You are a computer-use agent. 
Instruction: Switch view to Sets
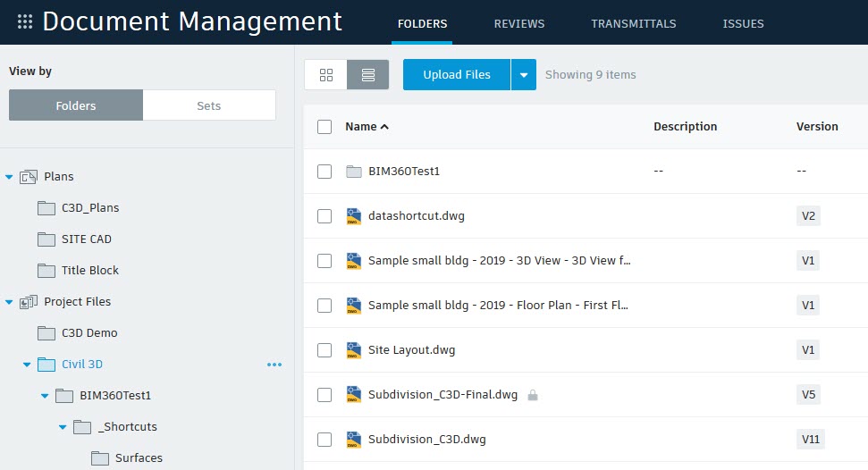[208, 105]
